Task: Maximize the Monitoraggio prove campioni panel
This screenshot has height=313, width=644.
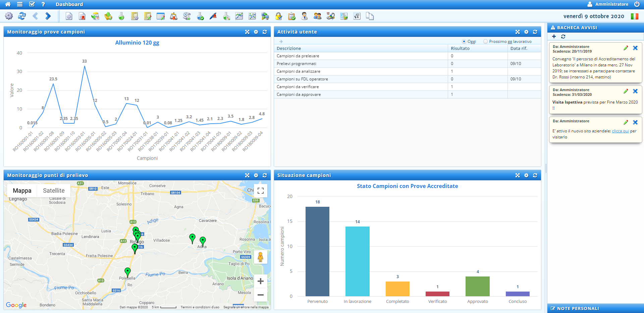Action: point(247,32)
